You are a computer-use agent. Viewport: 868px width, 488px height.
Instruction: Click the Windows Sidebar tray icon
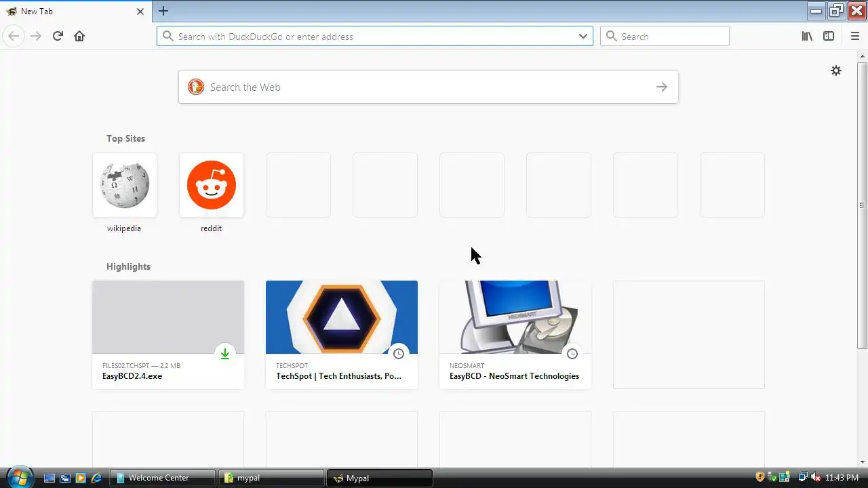pos(785,477)
